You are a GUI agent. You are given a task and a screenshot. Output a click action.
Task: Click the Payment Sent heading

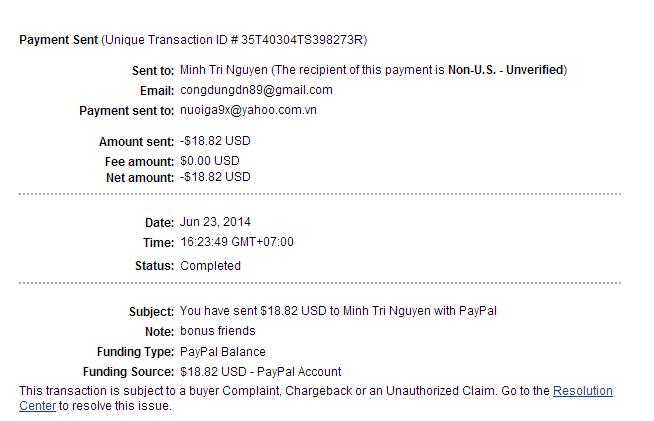coord(58,40)
